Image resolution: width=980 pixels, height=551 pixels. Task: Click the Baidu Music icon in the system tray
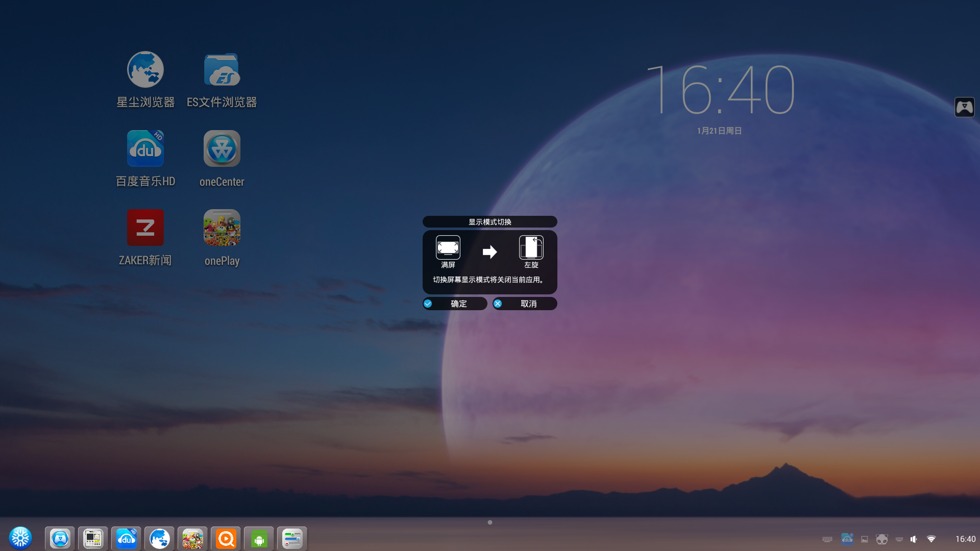pos(847,539)
